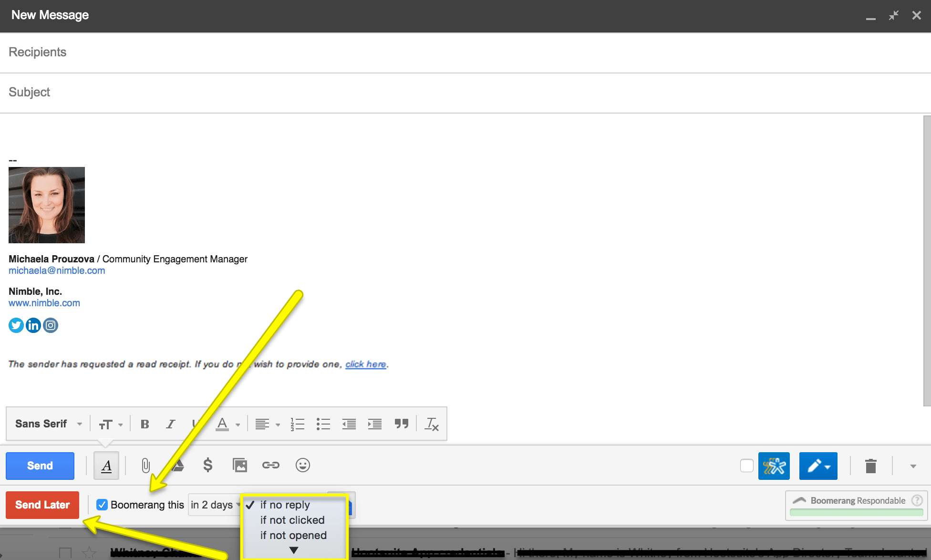Tick the empty checkbox beside Nimble icon
931x560 pixels.
[x=746, y=466]
